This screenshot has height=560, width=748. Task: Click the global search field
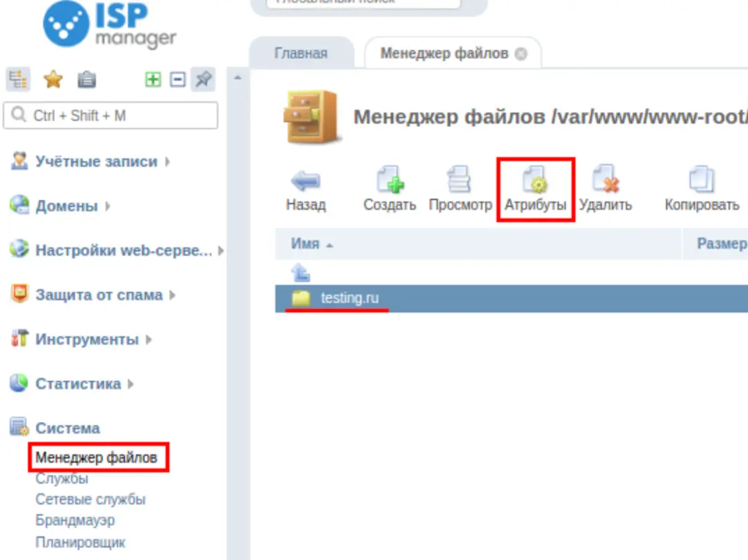click(364, 3)
